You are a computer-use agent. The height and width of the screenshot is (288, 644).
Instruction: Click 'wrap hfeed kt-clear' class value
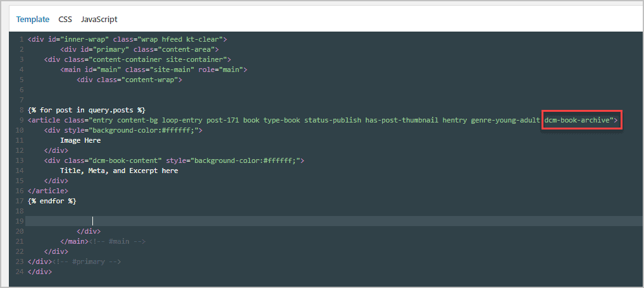(x=180, y=40)
